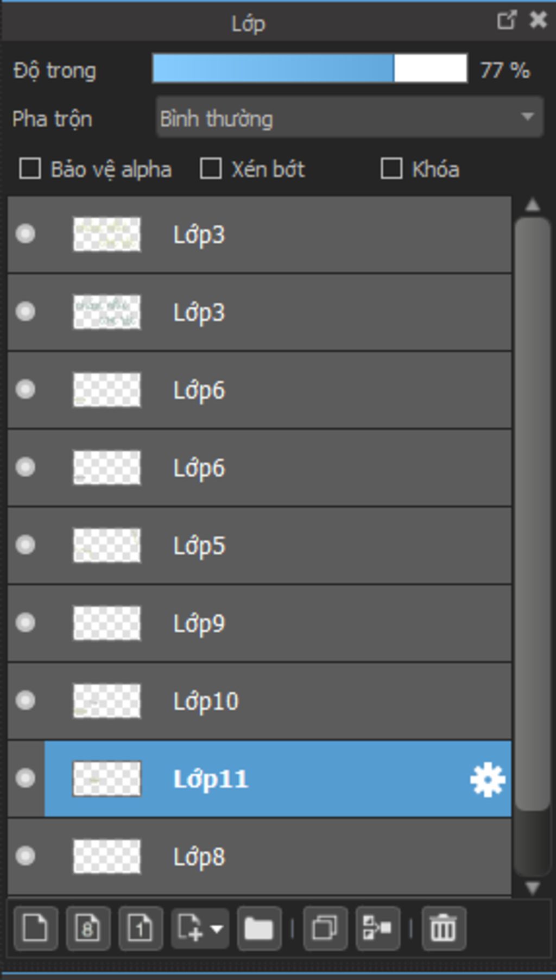Viewport: 556px width, 980px height.
Task: Create a new layer folder
Action: pos(259,928)
